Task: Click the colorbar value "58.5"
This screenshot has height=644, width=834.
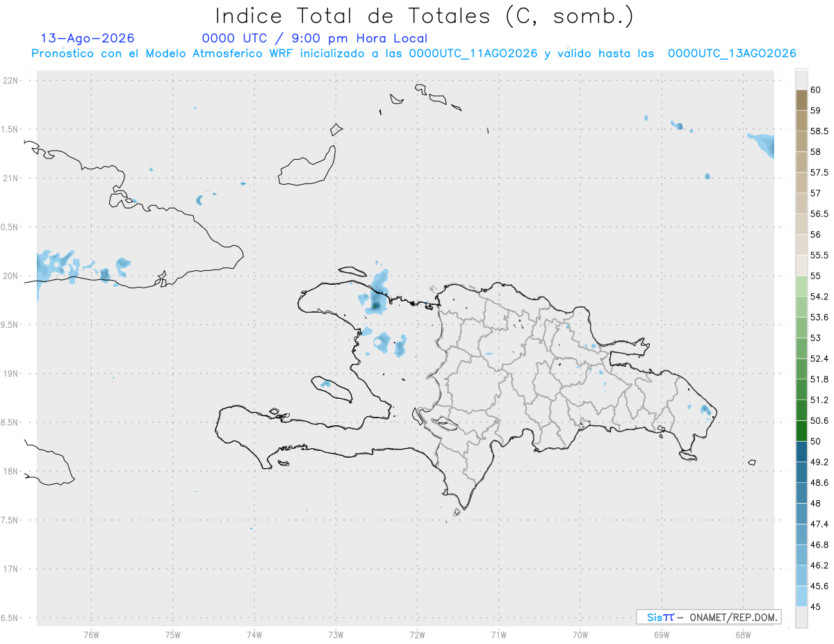Action: [819, 131]
